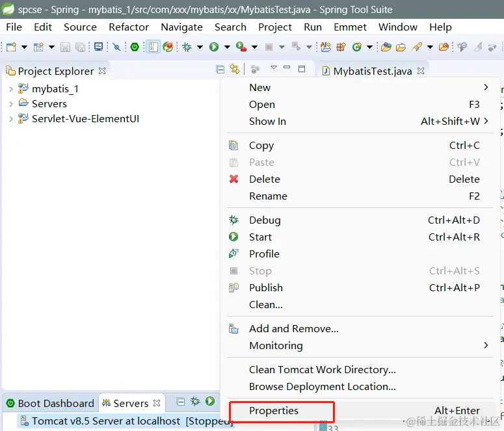
Task: Open the External Tools dropdown arrow
Action: (254, 47)
